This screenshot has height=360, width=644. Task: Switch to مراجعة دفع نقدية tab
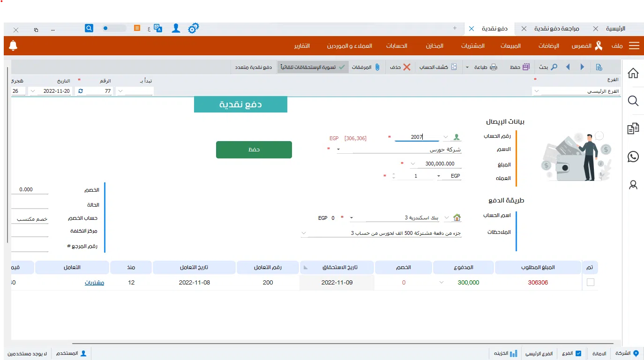point(557,29)
